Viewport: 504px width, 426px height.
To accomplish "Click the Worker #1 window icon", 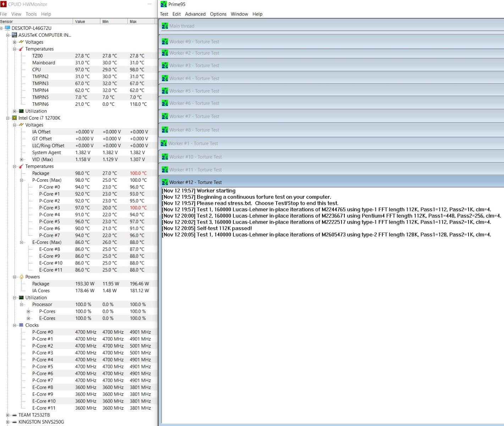I will click(164, 143).
